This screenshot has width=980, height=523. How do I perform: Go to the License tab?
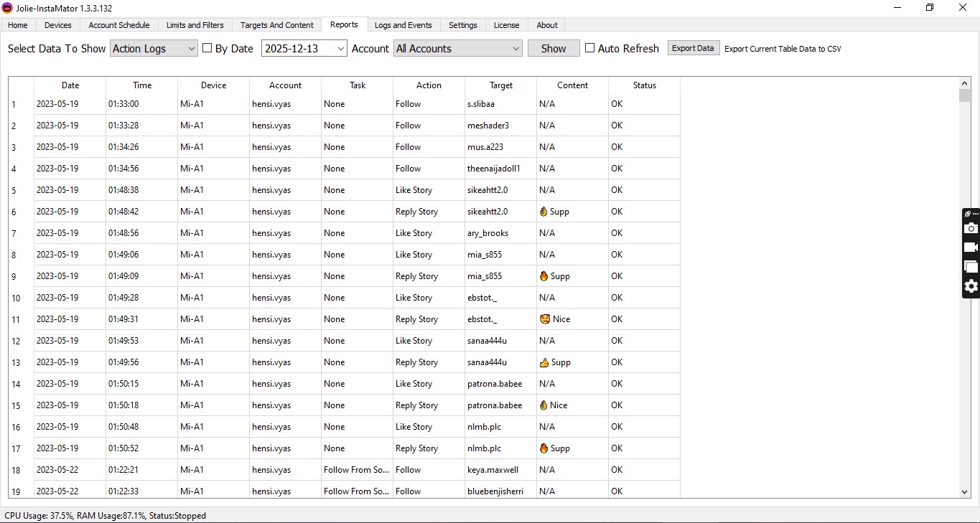[x=506, y=25]
